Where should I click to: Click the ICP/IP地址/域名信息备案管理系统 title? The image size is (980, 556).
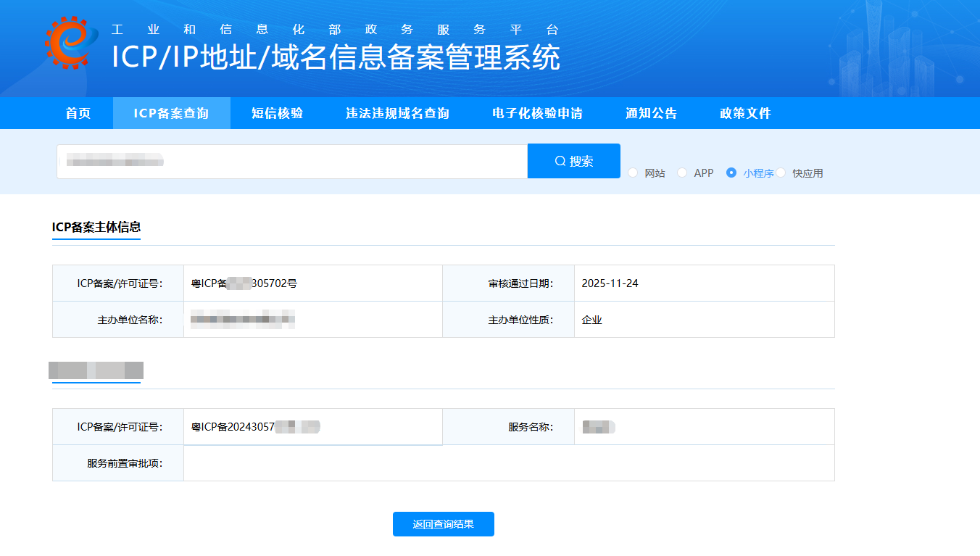tap(336, 57)
